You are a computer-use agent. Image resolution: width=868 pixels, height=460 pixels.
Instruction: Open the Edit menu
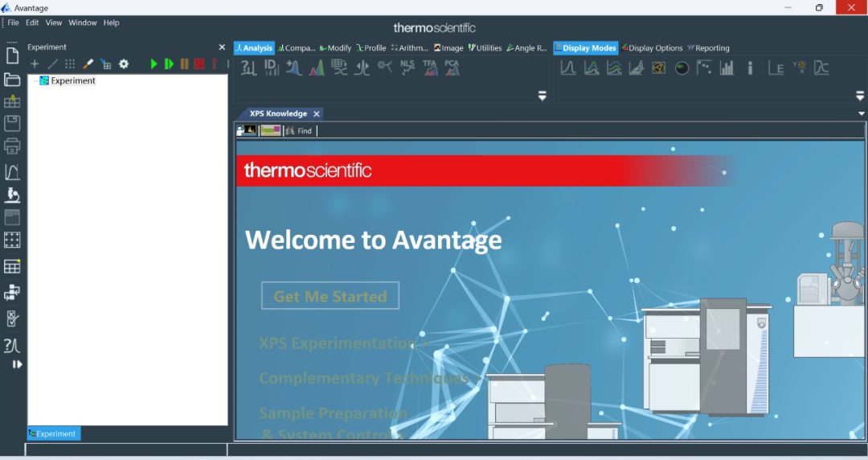click(32, 23)
